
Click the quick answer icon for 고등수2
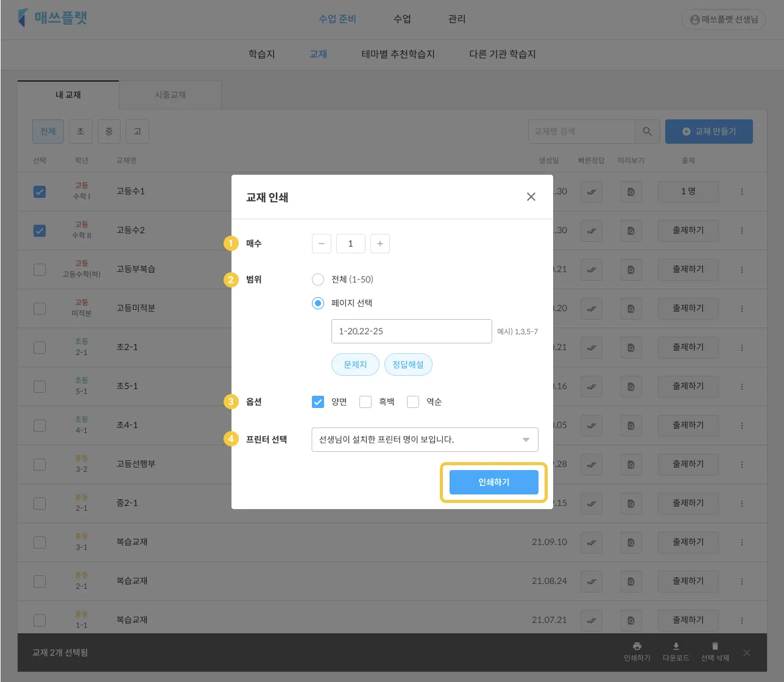(592, 231)
